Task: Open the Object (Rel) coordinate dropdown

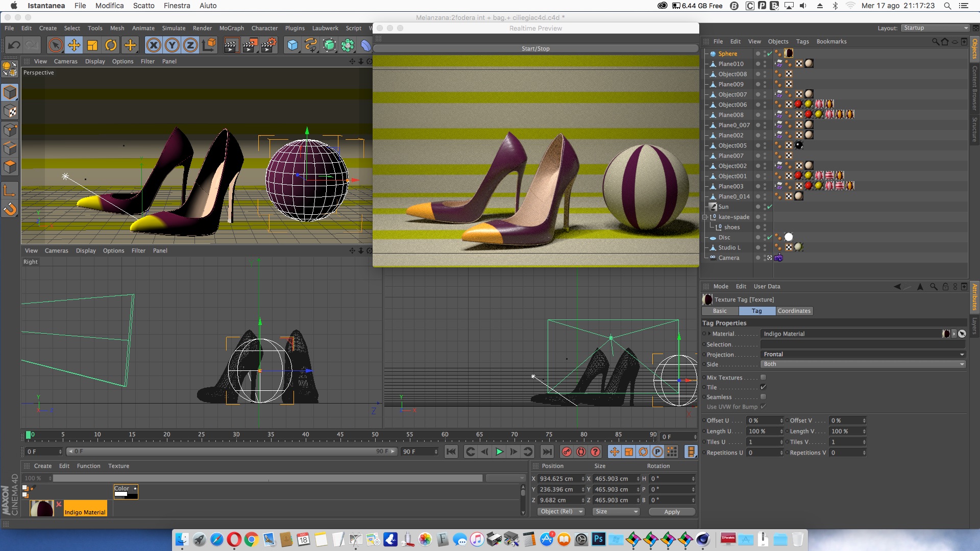Action: pos(561,512)
